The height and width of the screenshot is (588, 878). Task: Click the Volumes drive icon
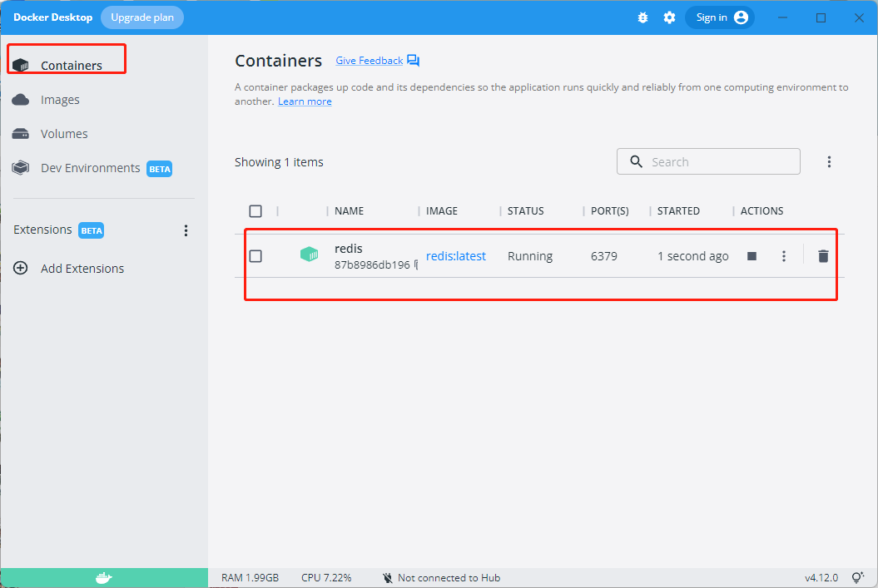pos(20,134)
